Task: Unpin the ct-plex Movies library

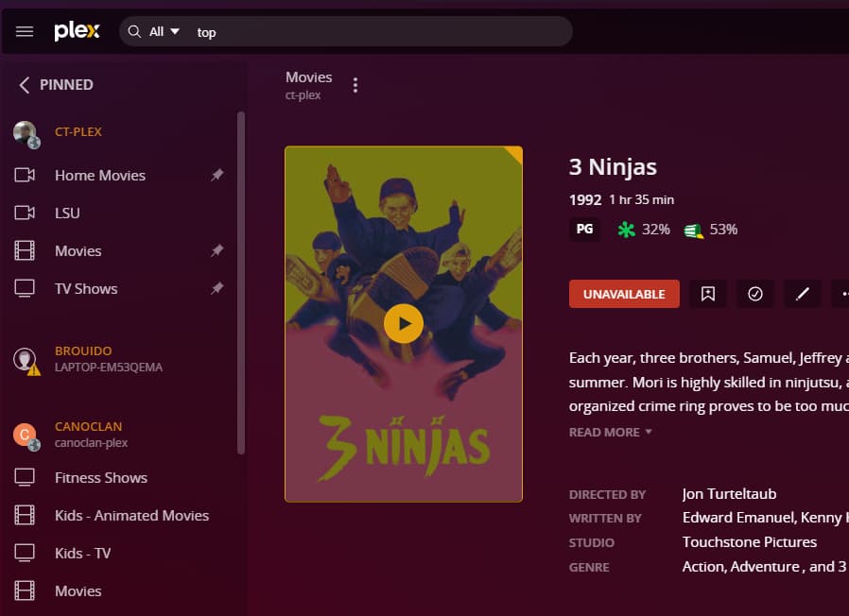Action: point(217,250)
